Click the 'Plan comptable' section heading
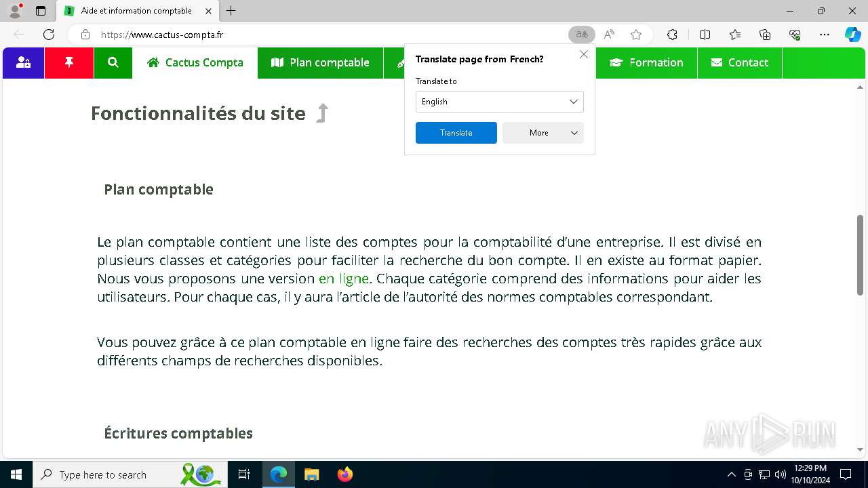This screenshot has height=488, width=868. (x=159, y=190)
